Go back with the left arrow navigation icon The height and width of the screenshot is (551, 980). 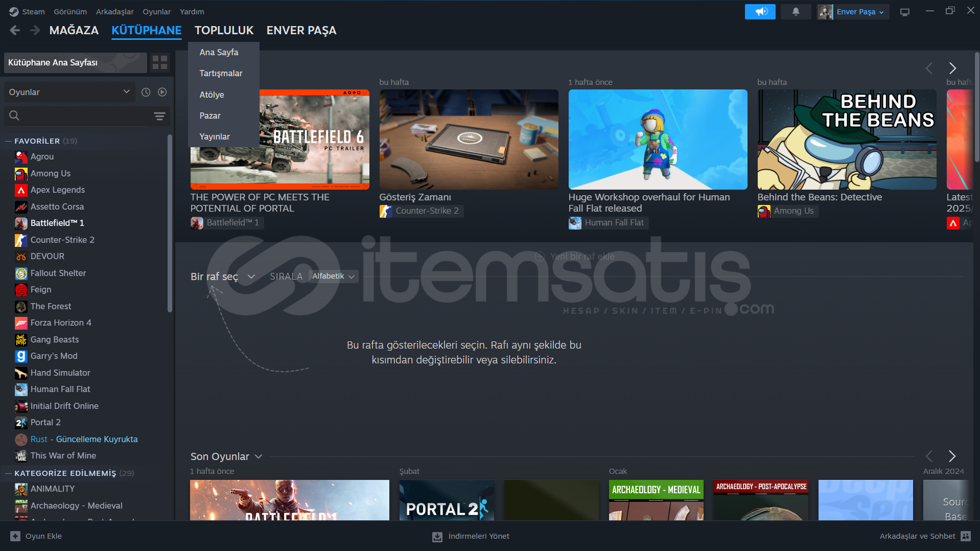[x=15, y=31]
